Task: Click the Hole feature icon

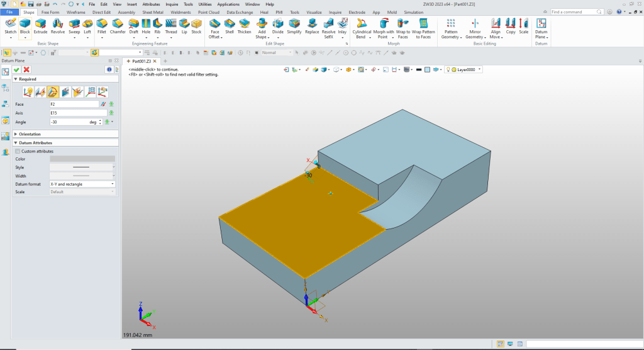Action: tap(146, 26)
